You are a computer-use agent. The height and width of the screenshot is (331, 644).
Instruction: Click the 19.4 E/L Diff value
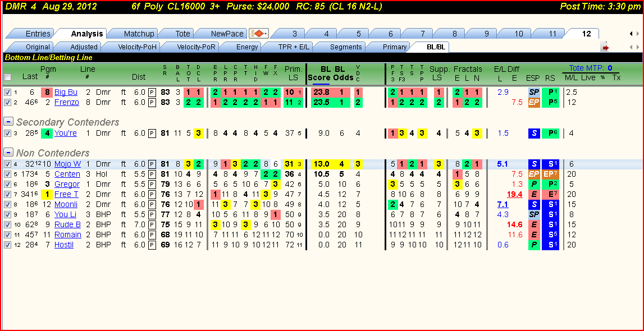point(515,194)
